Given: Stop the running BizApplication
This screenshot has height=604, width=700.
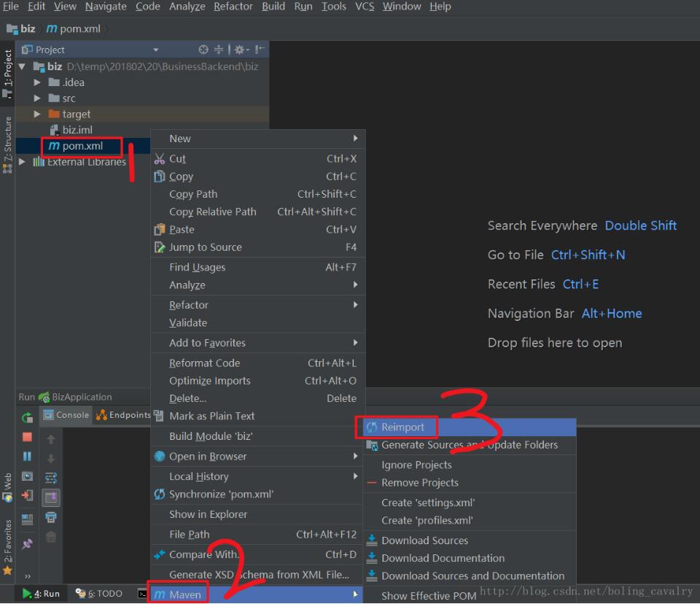Looking at the screenshot, I should 26,437.
